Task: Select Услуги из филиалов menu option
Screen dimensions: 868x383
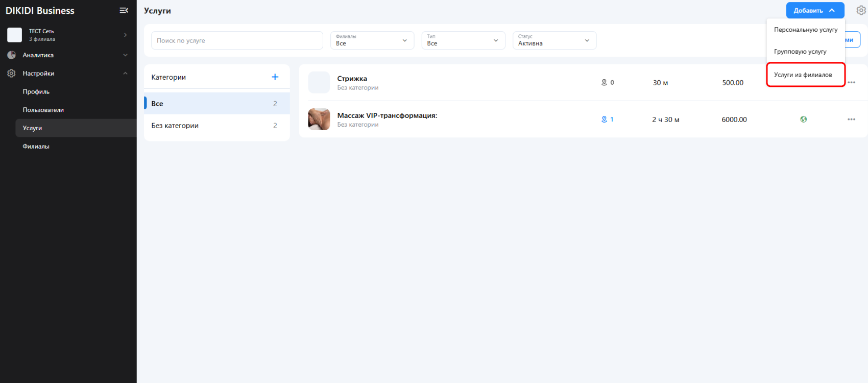Action: coord(803,75)
